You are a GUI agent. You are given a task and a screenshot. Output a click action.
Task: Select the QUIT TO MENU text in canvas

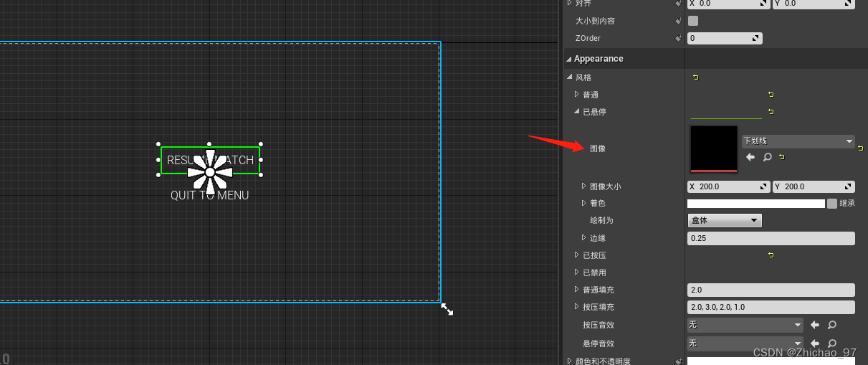pos(209,195)
